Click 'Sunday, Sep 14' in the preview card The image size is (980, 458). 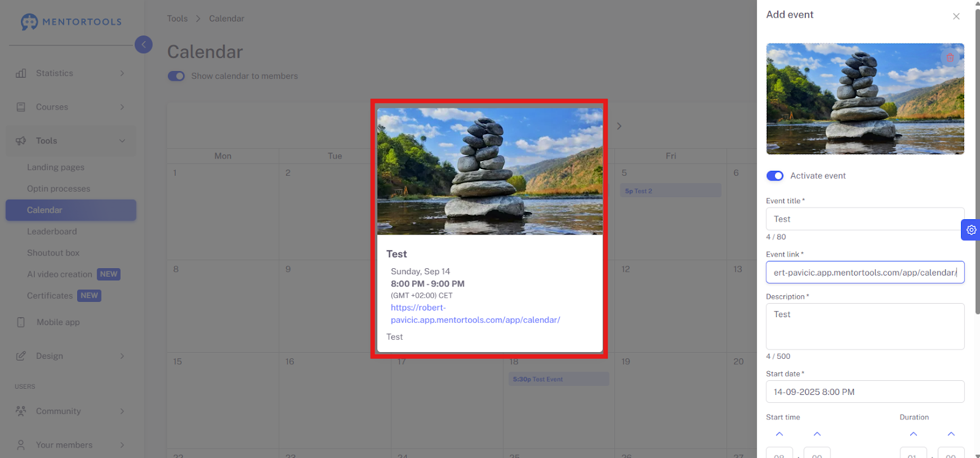pyautogui.click(x=420, y=271)
